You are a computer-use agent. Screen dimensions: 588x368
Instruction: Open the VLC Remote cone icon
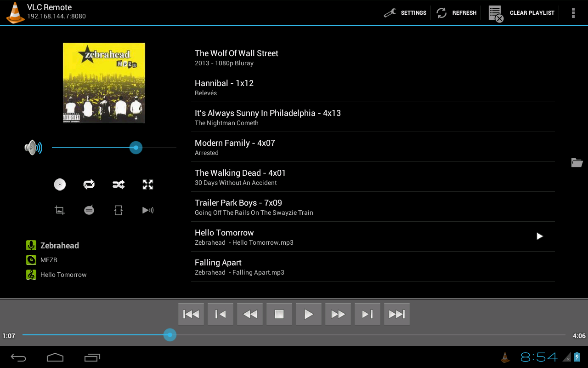(x=15, y=12)
